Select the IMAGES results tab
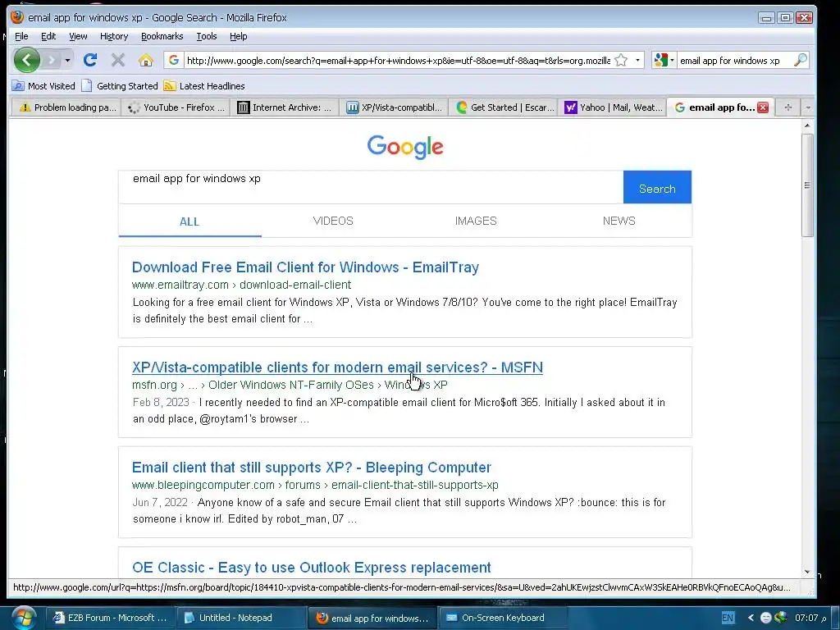The image size is (840, 630). click(x=476, y=221)
